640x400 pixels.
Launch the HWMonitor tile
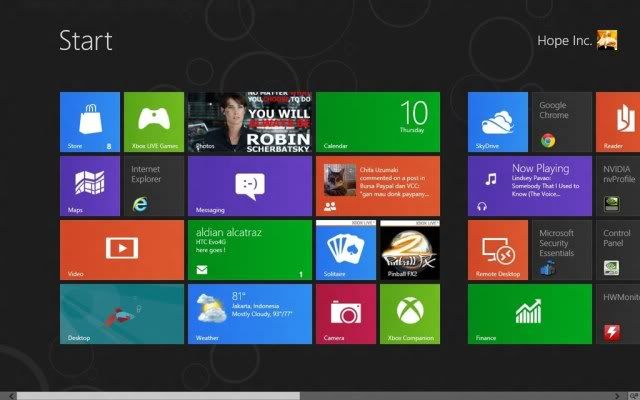618,314
